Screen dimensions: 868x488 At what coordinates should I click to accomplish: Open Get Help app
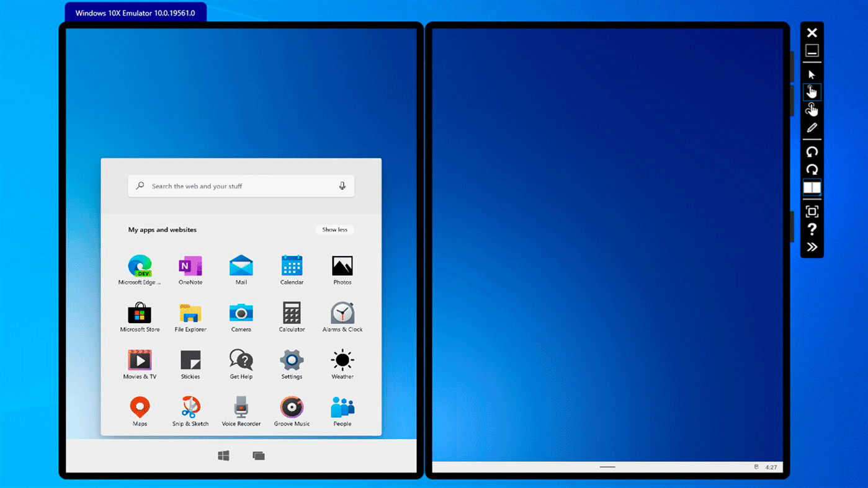241,364
